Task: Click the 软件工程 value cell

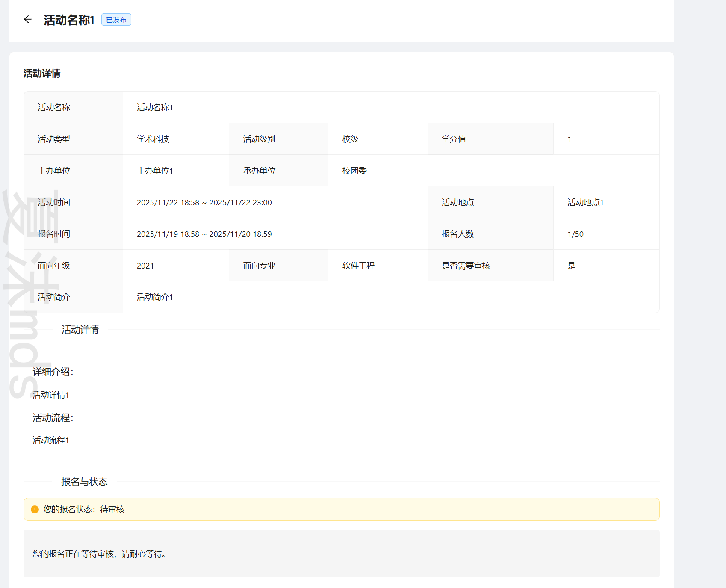Action: coord(378,266)
